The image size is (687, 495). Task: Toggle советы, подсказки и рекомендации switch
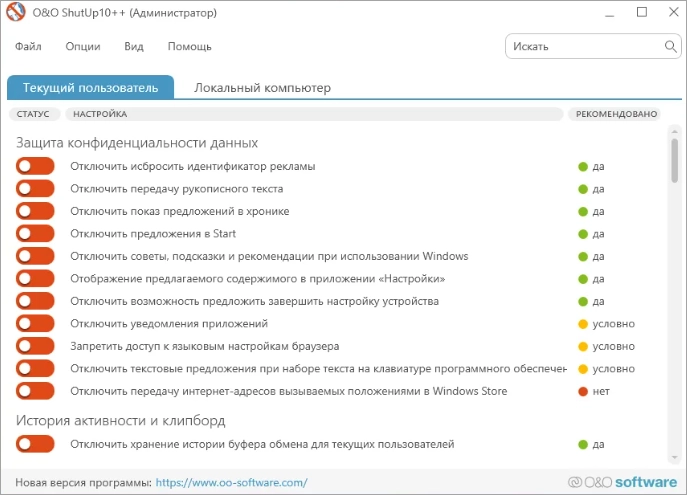[35, 256]
